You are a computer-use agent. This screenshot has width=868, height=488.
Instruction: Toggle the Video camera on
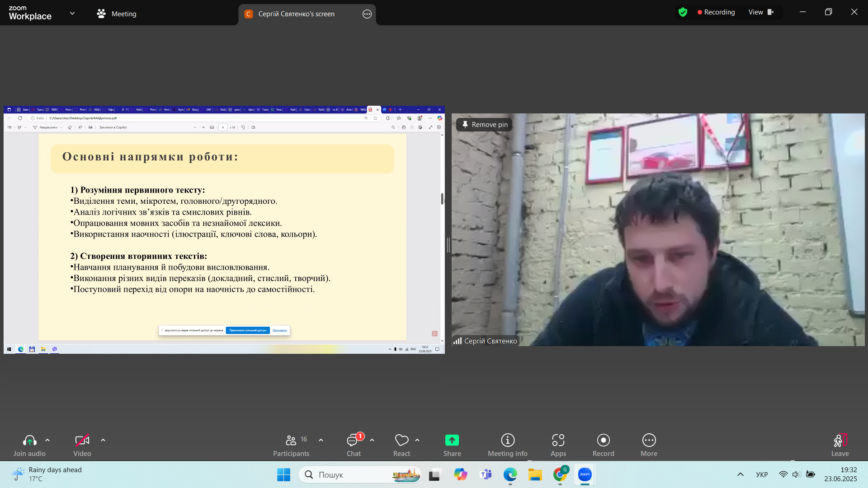82,446
